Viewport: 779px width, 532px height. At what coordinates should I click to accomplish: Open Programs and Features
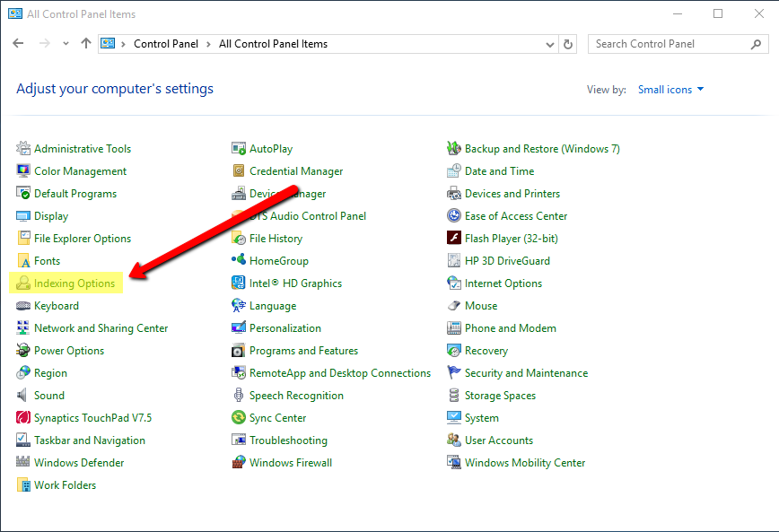pos(303,351)
